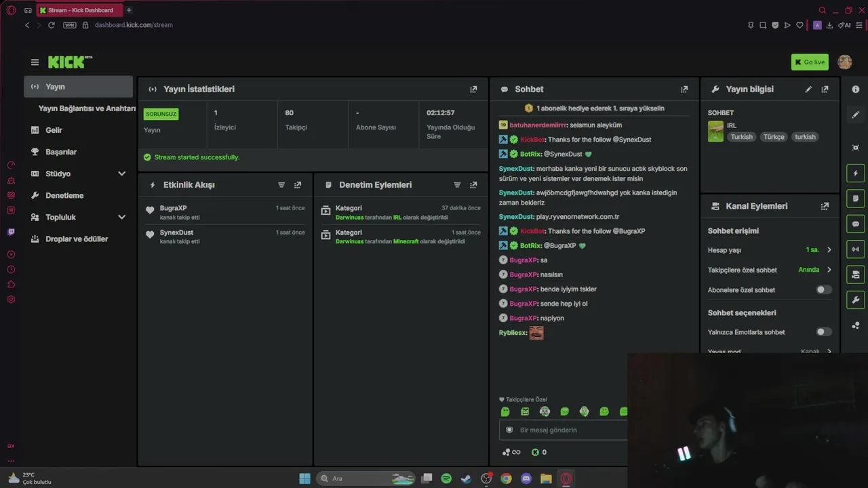868x488 pixels.
Task: Click the chat identity shield icon
Action: (510, 430)
